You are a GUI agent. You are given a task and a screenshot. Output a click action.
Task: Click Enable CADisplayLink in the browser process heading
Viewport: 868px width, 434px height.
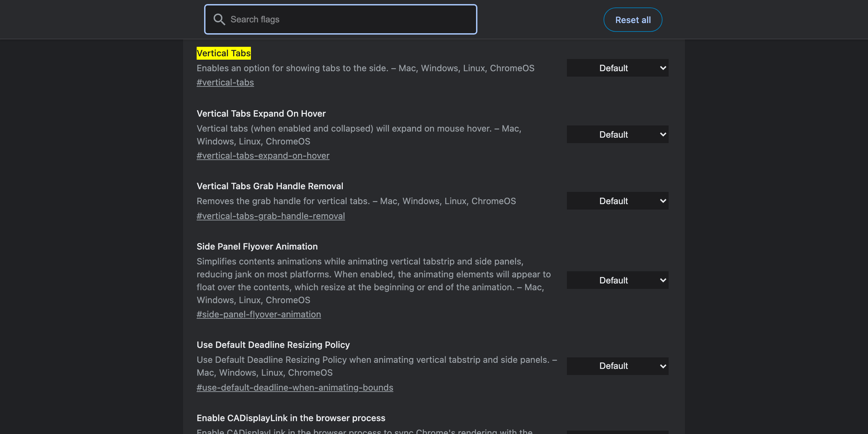pos(291,418)
